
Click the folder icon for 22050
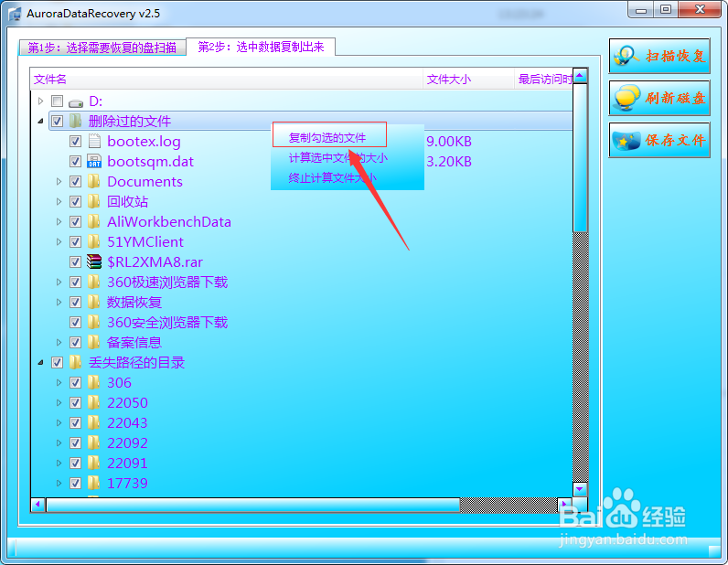94,402
